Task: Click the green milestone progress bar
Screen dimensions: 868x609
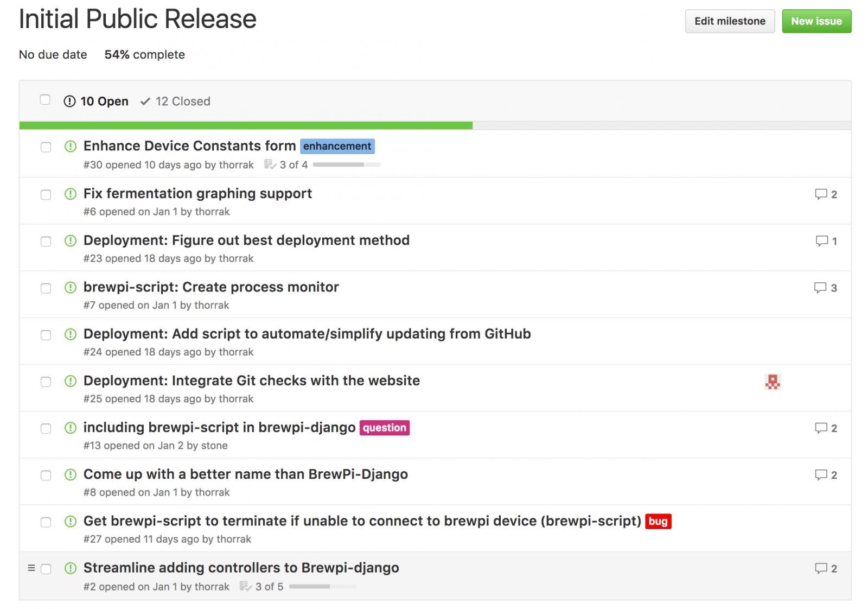Action: tap(246, 125)
